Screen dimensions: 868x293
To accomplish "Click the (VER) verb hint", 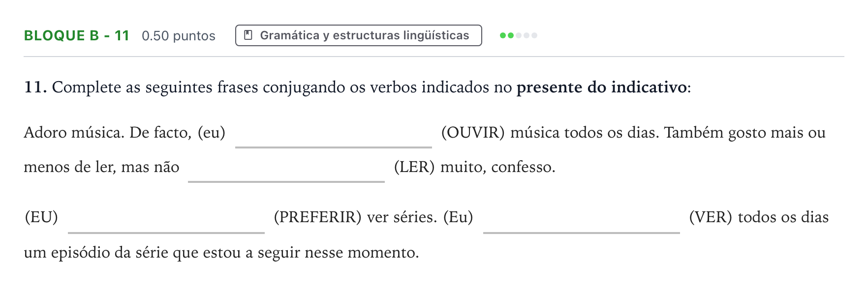I will click(711, 217).
